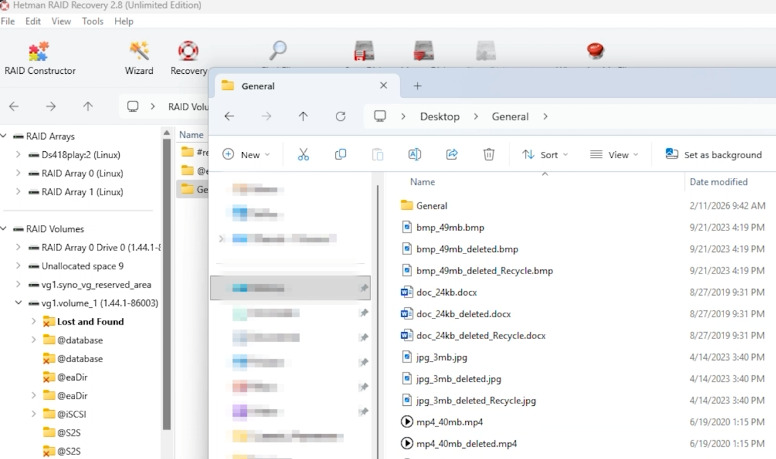Click the Lost and Found folder icon

coord(48,322)
